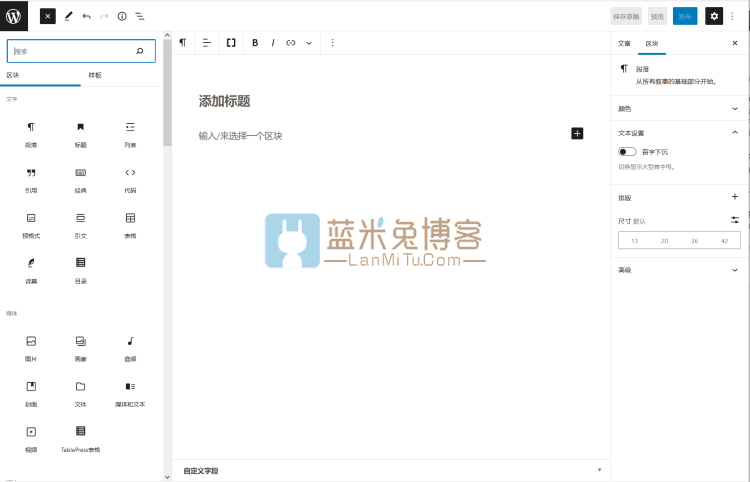Viewport: 750px width, 482px height.
Task: Insert the 代码 code block
Action: coord(130,180)
